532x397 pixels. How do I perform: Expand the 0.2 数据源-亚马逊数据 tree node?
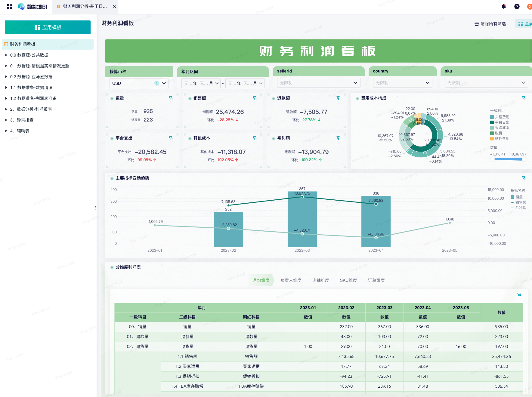(x=6, y=77)
